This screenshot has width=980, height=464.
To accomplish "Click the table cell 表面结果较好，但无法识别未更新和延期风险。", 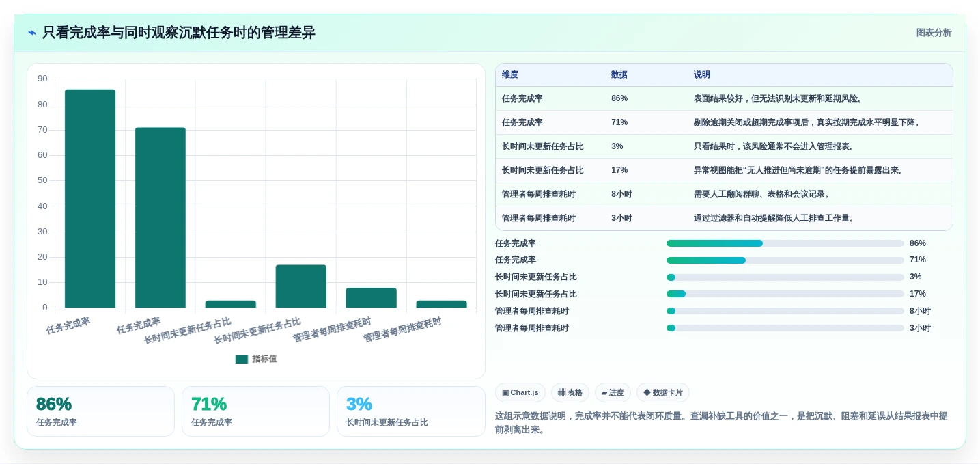I will pos(779,98).
